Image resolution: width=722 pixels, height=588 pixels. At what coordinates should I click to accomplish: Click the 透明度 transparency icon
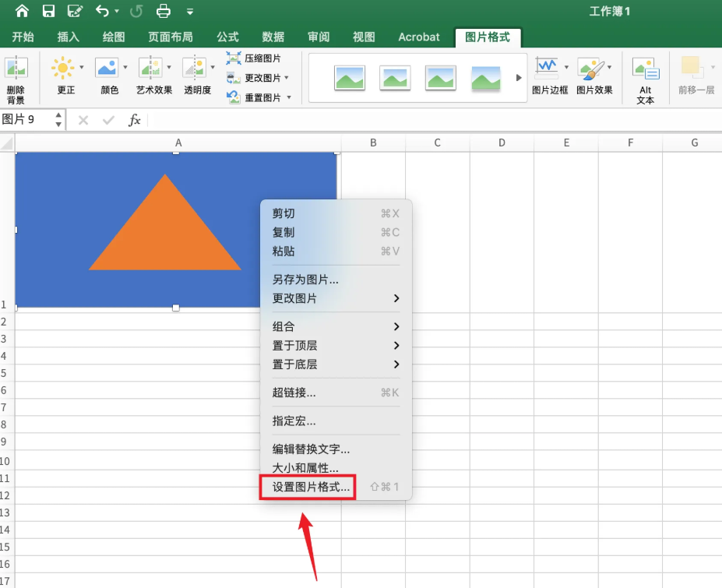point(194,68)
